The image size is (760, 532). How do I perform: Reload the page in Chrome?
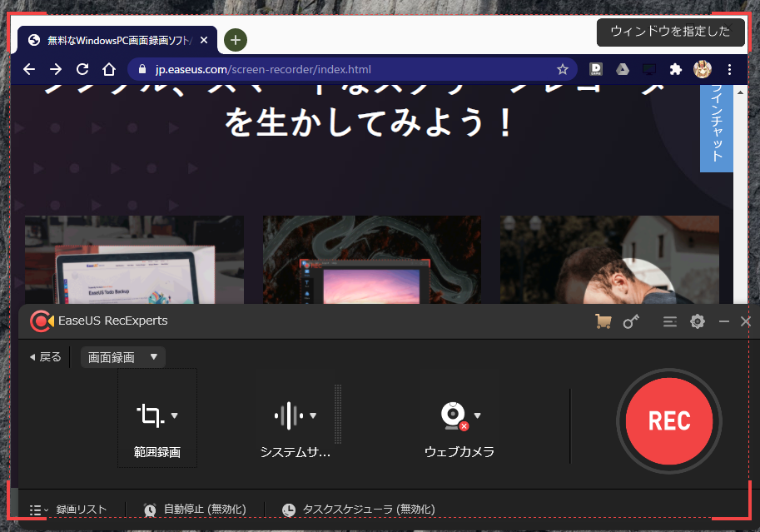[82, 69]
